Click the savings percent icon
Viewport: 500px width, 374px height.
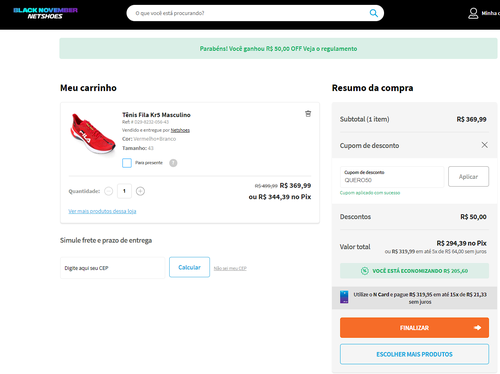[365, 271]
